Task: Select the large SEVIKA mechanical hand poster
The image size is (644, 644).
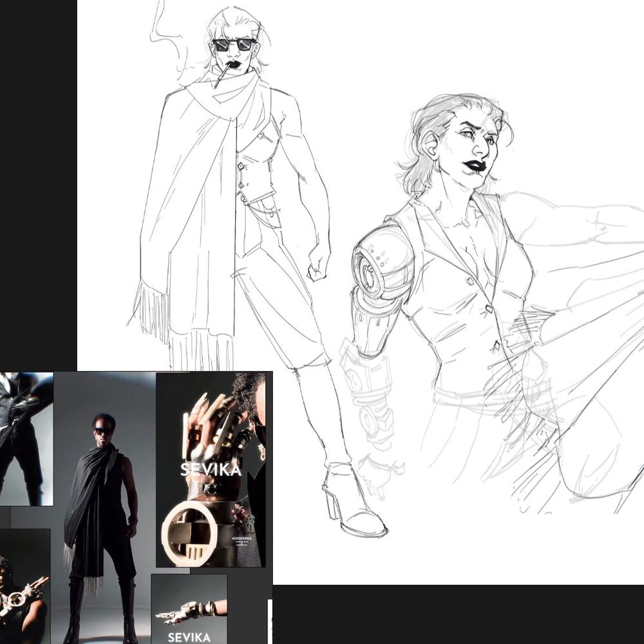Action: click(211, 469)
